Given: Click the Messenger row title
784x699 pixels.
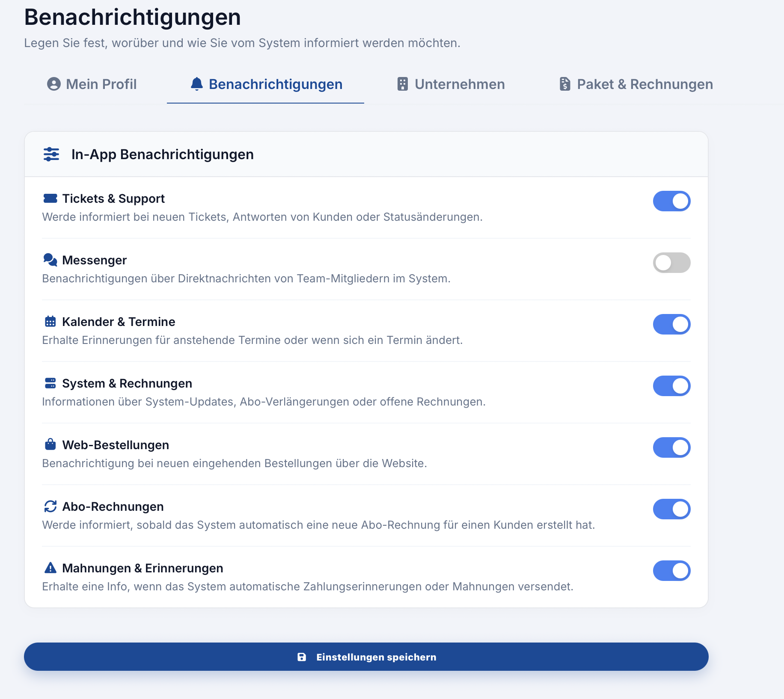Looking at the screenshot, I should (95, 260).
